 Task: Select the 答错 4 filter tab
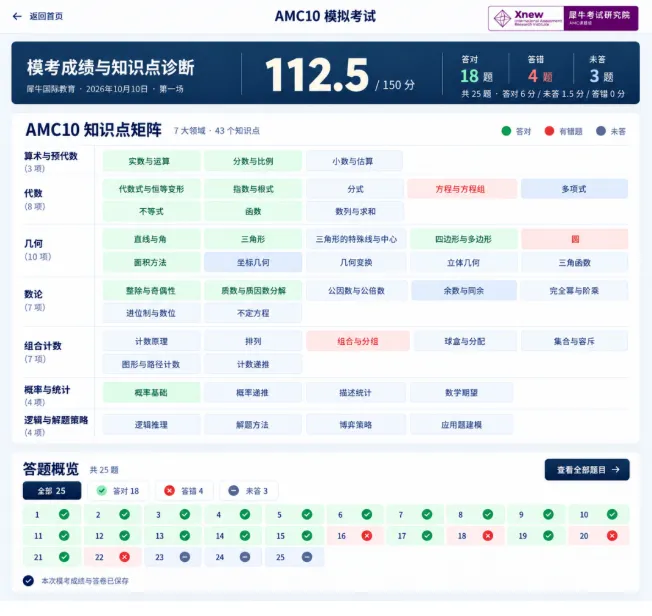click(184, 491)
